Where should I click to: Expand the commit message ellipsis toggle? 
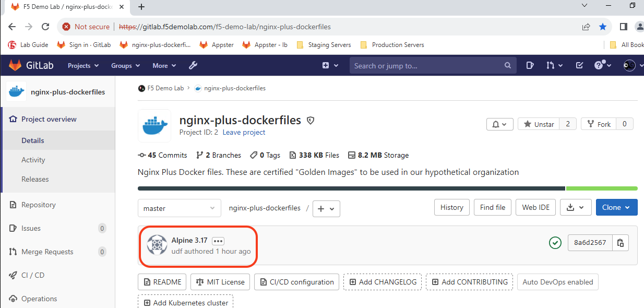coord(218,241)
